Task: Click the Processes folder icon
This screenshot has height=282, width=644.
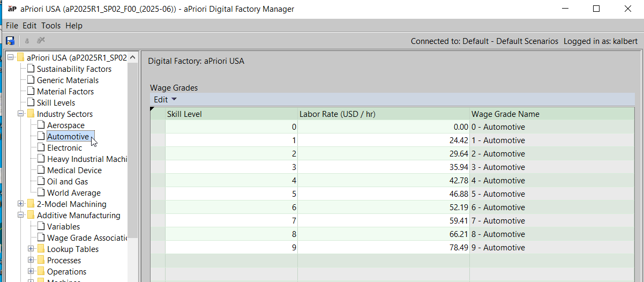Action: [41, 260]
